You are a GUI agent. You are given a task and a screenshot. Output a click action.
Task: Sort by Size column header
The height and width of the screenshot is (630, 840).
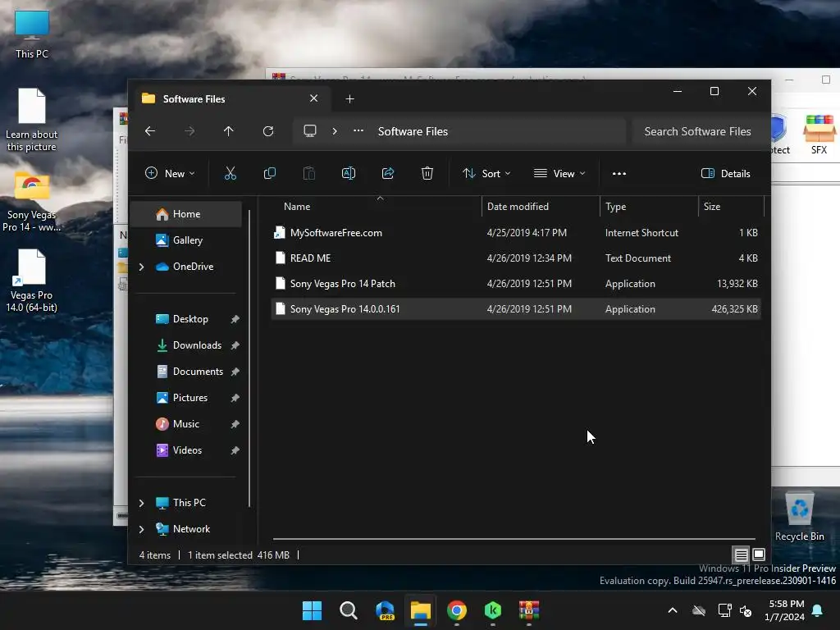point(731,206)
